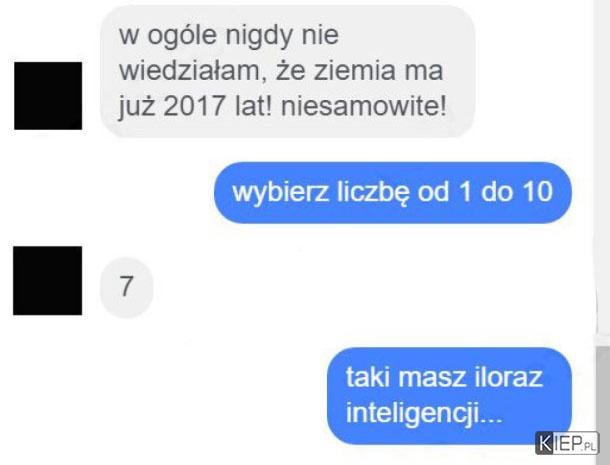The image size is (610, 465).
Task: Select the blue "wybierz liczbę od 1 do 10" bubble
Action: coord(393,193)
